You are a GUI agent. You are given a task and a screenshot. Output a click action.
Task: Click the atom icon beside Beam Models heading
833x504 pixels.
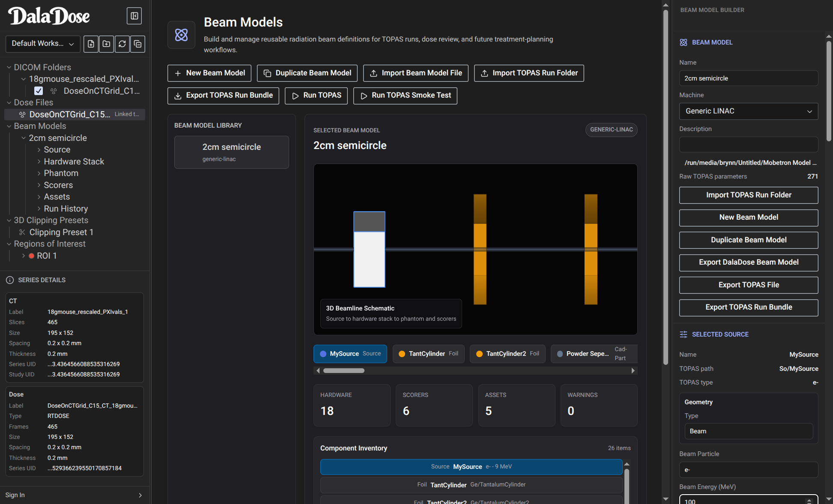(x=181, y=35)
